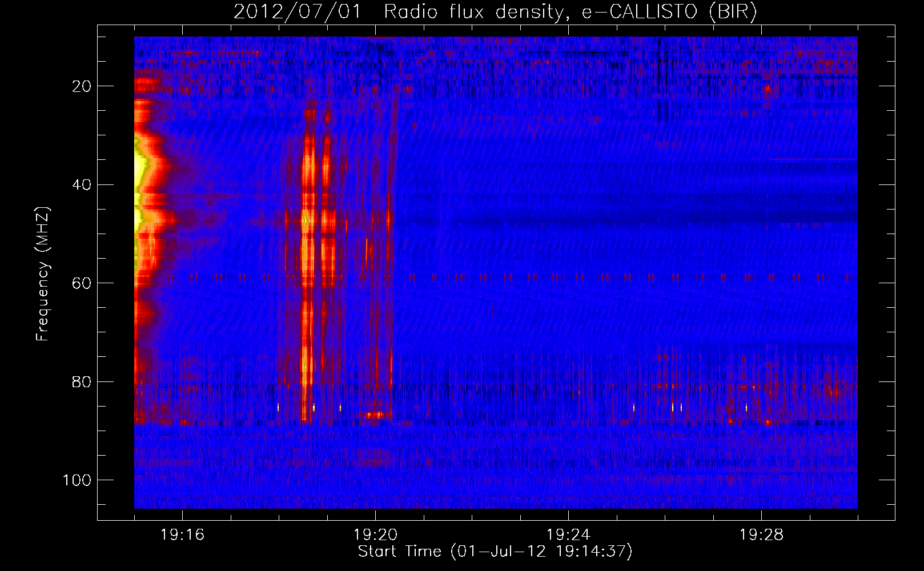Click the 'Start Time (01-Jul-12 19:14:37)' axis label
924x571 pixels.
tap(495, 552)
